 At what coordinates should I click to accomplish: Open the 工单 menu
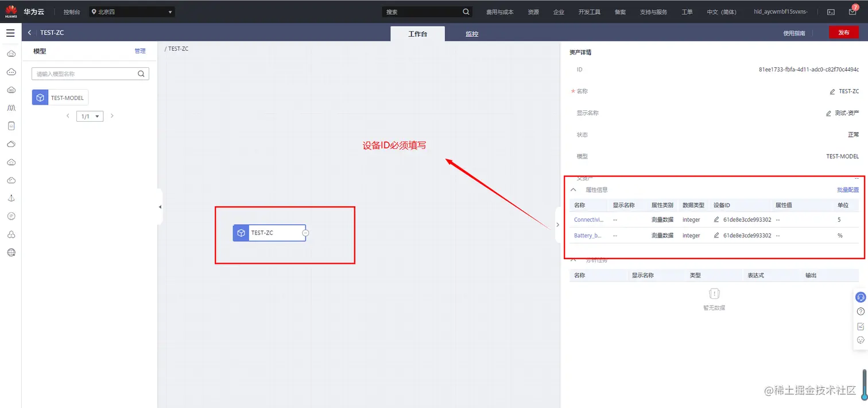[687, 11]
